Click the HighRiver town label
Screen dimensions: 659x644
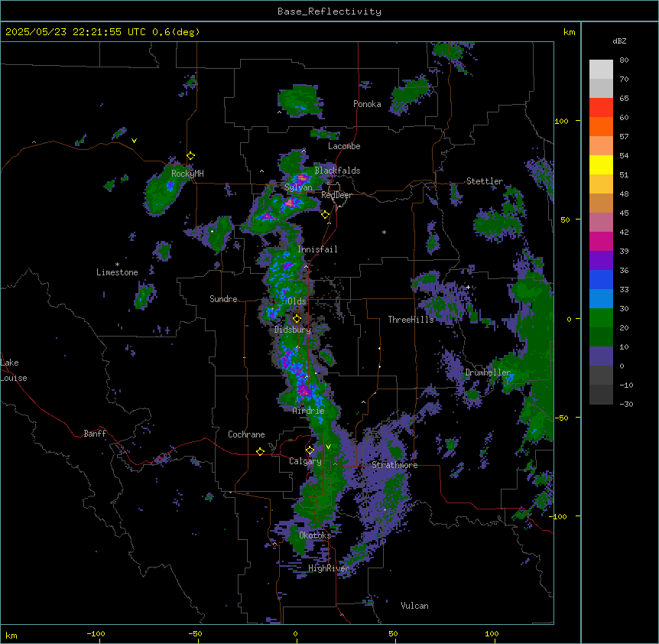tap(329, 568)
